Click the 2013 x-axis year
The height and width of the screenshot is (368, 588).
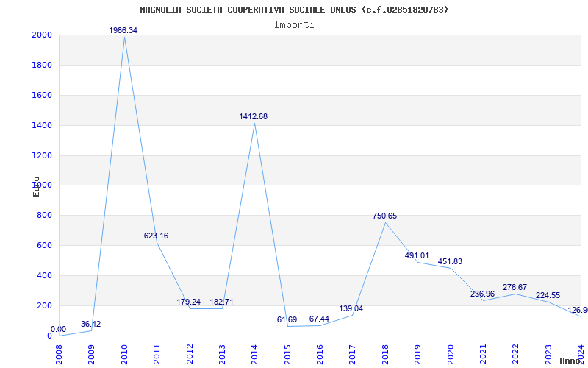[223, 354]
